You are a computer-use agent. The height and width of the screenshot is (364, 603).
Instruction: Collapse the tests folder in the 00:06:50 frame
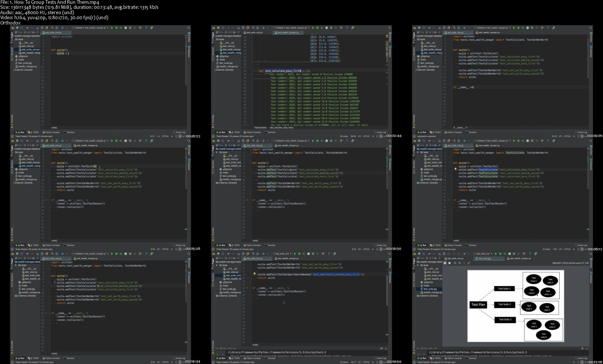coord(217,152)
